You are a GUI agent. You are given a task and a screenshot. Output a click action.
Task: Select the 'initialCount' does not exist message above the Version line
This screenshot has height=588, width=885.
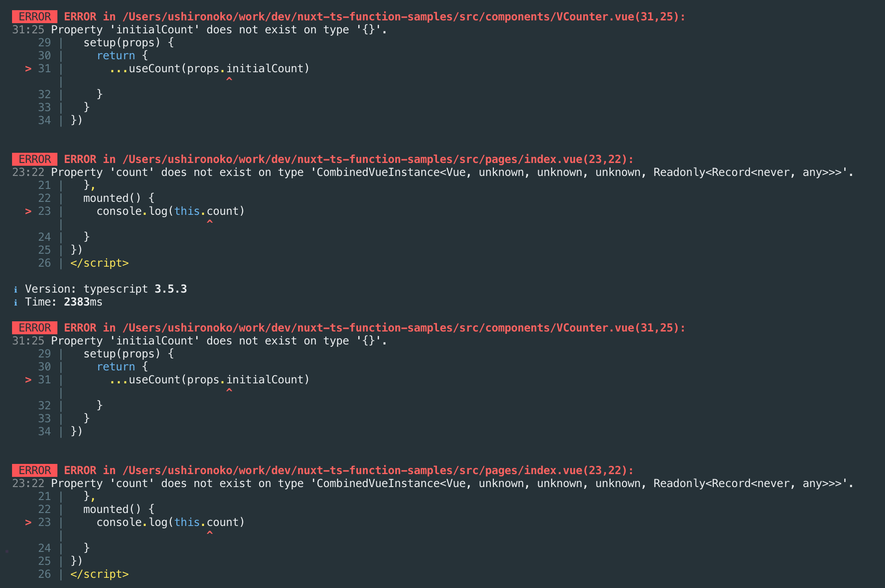(x=219, y=30)
